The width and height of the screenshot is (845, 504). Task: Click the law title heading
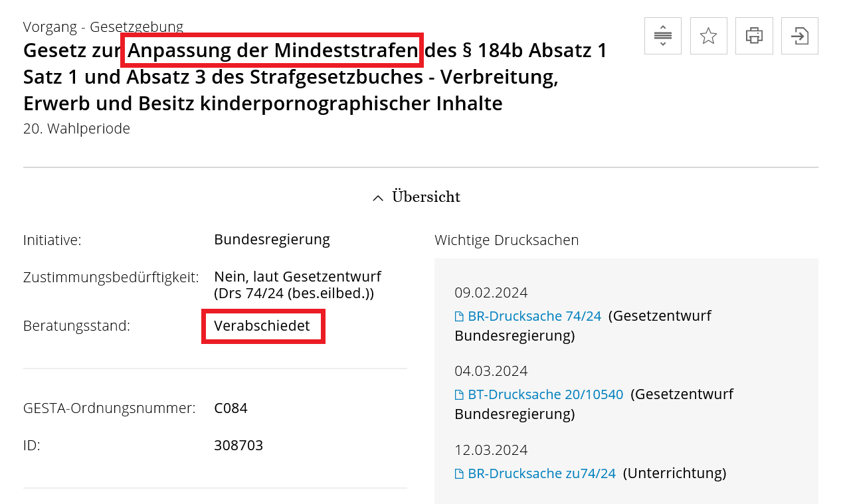(x=316, y=77)
